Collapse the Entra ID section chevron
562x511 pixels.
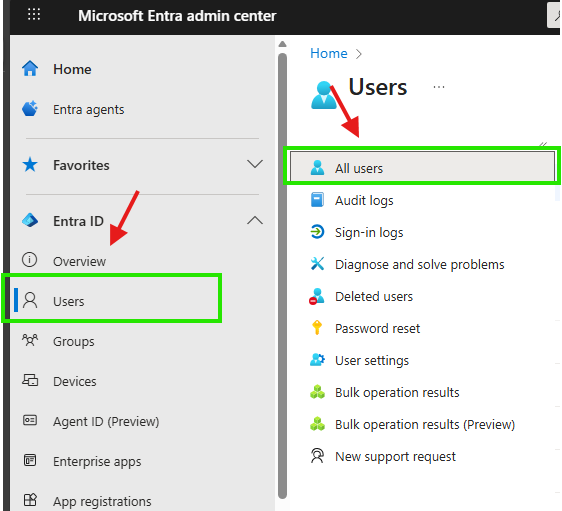tap(255, 220)
